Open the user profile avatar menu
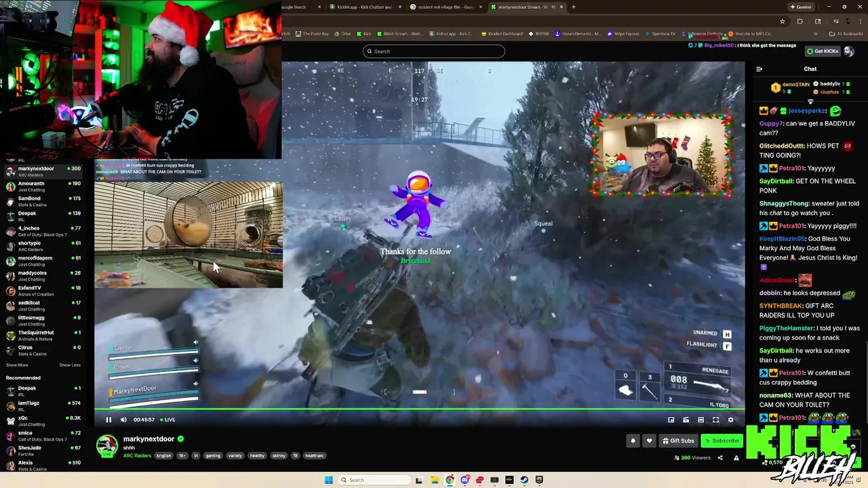The width and height of the screenshot is (868, 488). pos(849,52)
